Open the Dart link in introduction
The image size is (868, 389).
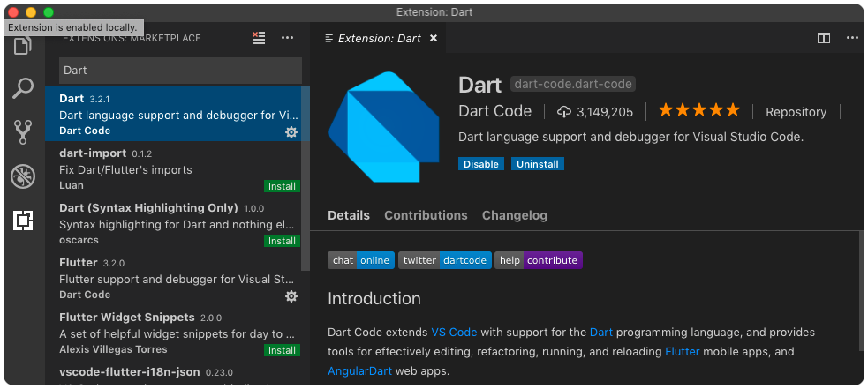point(601,333)
